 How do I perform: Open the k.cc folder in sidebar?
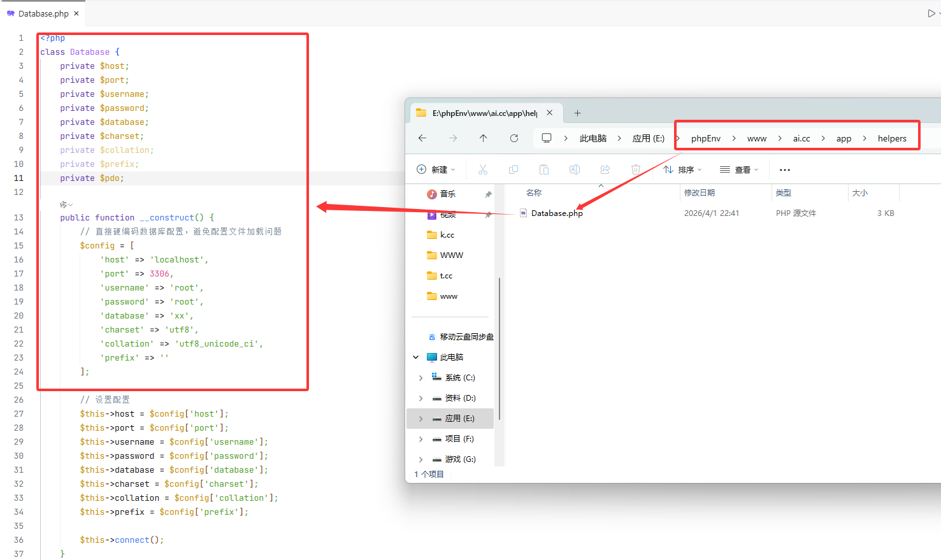click(447, 235)
